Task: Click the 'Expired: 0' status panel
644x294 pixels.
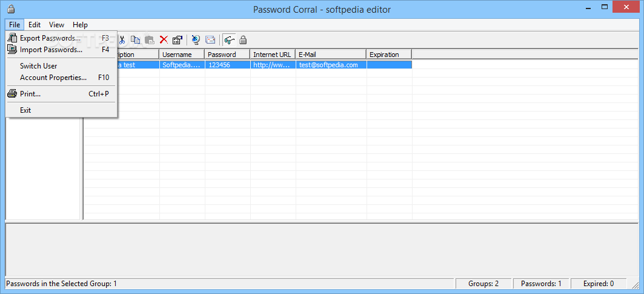Action: (x=599, y=283)
